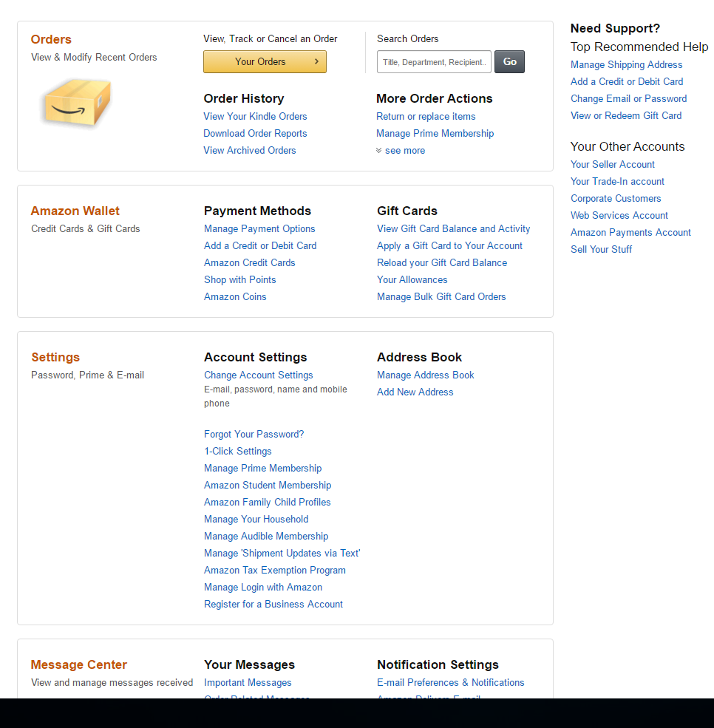The height and width of the screenshot is (728, 714).
Task: Open 1-Click Settings link
Action: [x=237, y=452]
